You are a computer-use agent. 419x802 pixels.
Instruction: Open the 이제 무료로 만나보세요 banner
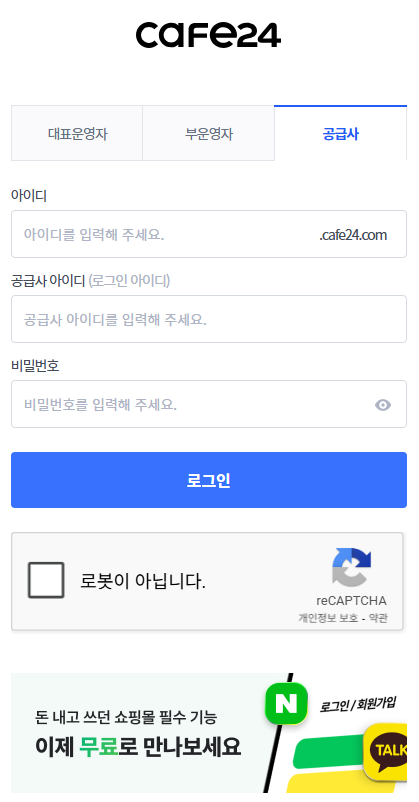point(209,733)
